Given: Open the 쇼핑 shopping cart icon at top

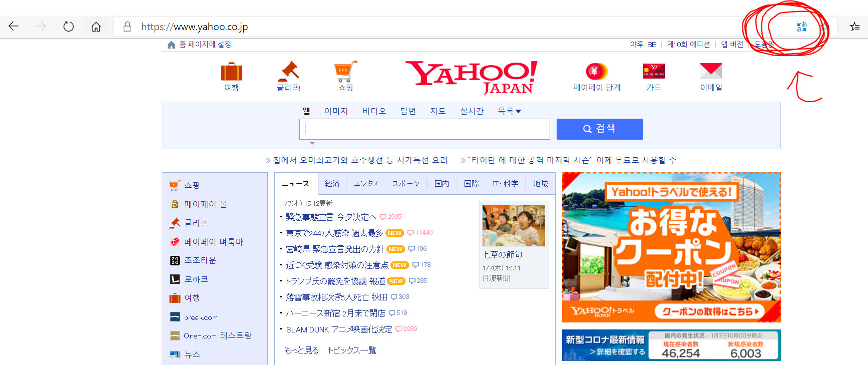Looking at the screenshot, I should tap(345, 72).
